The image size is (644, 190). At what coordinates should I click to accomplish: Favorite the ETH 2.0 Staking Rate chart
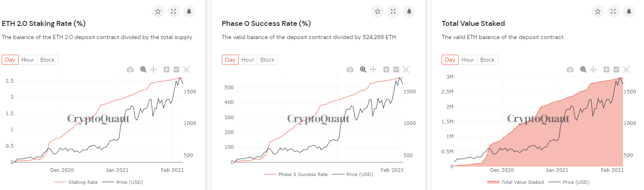pyautogui.click(x=158, y=12)
